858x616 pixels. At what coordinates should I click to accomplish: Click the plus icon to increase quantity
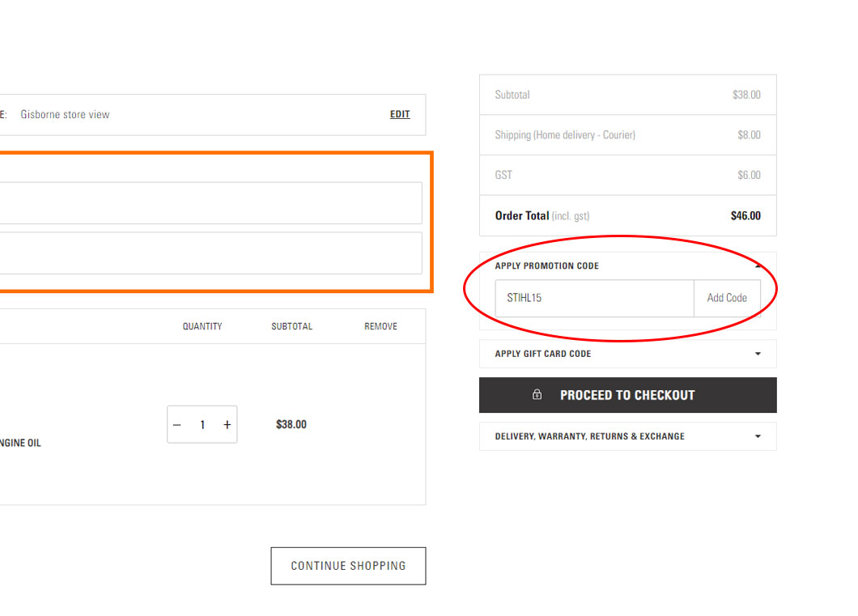(227, 423)
